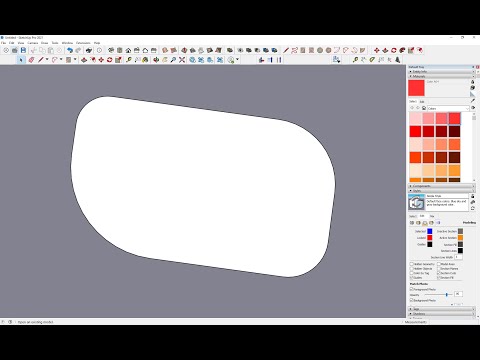Click the blue Selected color swatch

pyautogui.click(x=430, y=231)
